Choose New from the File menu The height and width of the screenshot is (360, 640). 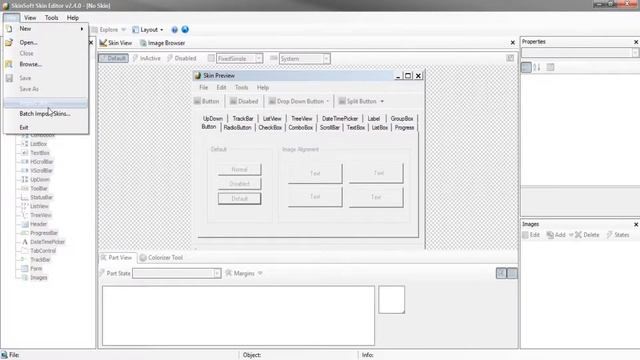[x=46, y=29]
